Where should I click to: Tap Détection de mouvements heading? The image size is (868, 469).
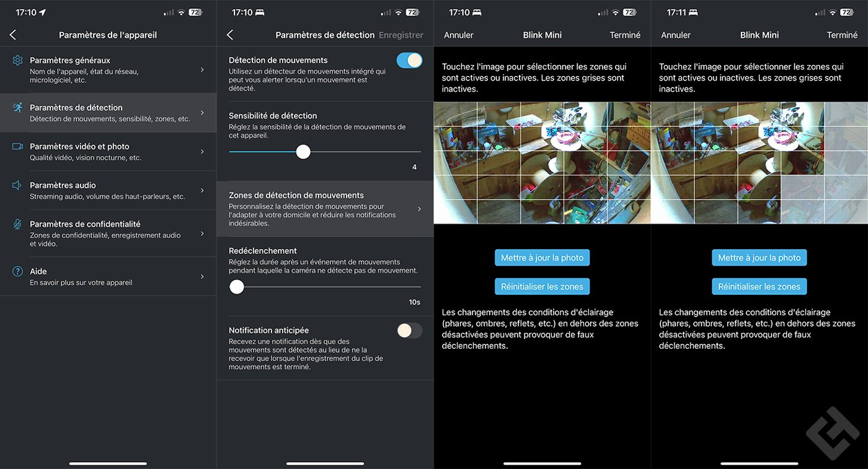pos(278,60)
